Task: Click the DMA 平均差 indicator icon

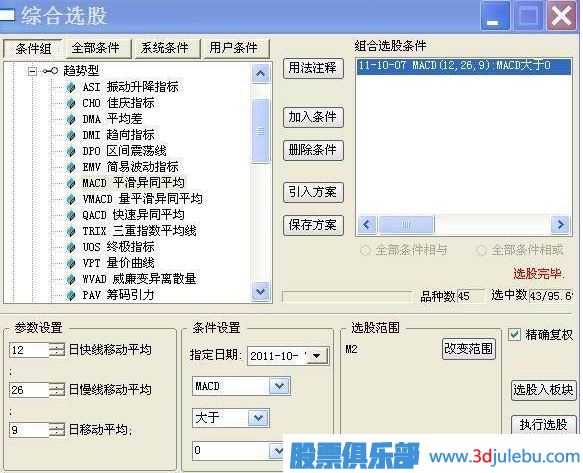Action: pyautogui.click(x=71, y=119)
